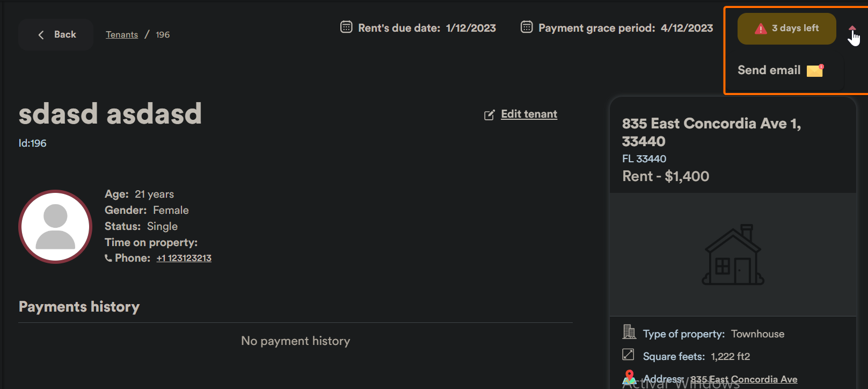Click the building icon for Type of property
Screen dimensions: 868x389
coord(629,332)
